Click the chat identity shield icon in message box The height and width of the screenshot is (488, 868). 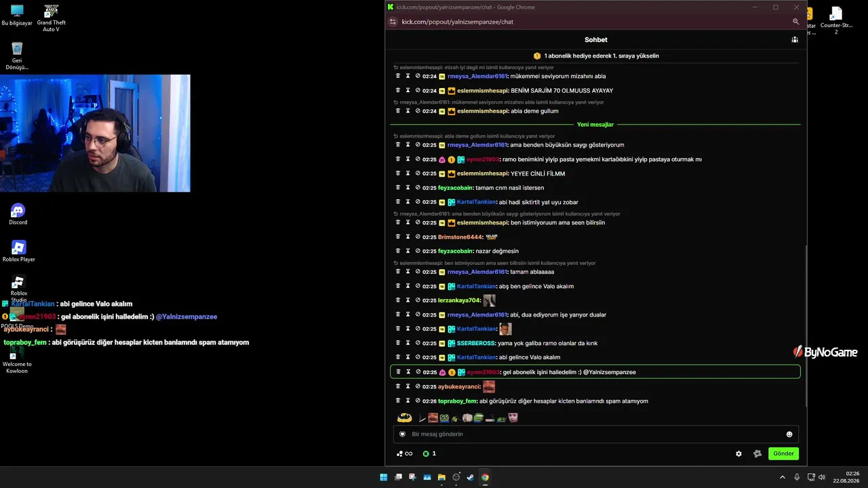click(x=402, y=434)
